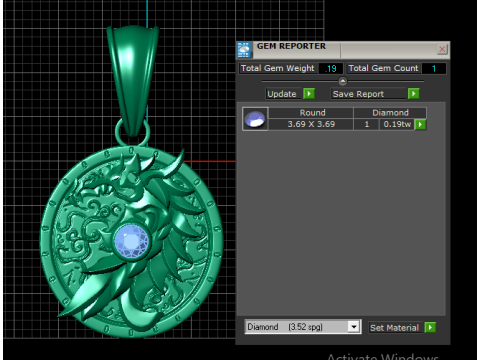Click the Total Gem Weight label
Viewport: 480px width, 360px height.
point(278,68)
